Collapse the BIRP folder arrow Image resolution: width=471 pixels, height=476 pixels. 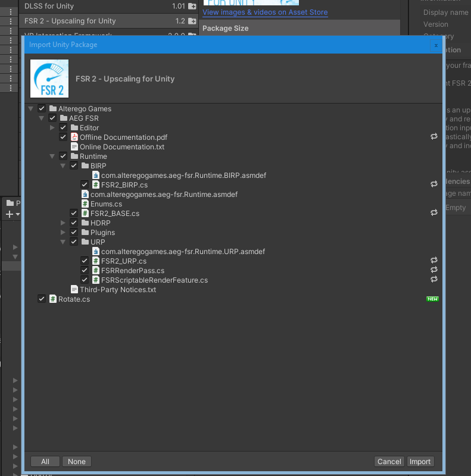click(x=63, y=166)
